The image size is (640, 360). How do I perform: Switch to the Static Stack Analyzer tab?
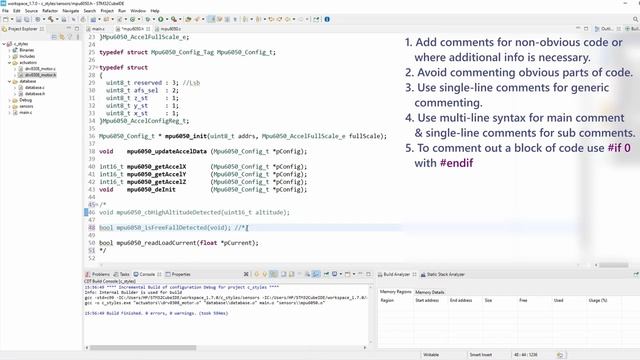443,274
